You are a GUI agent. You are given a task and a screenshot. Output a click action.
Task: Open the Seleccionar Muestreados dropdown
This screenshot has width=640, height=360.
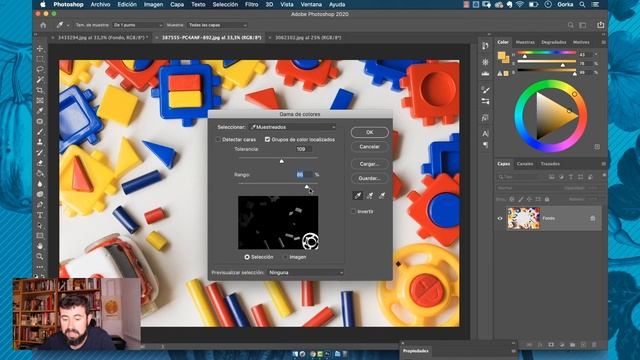tap(293, 127)
